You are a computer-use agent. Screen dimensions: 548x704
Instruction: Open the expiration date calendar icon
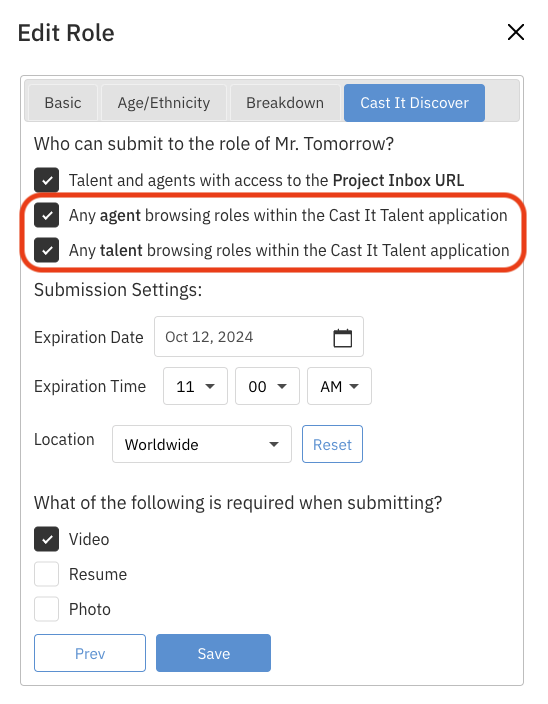click(x=342, y=338)
